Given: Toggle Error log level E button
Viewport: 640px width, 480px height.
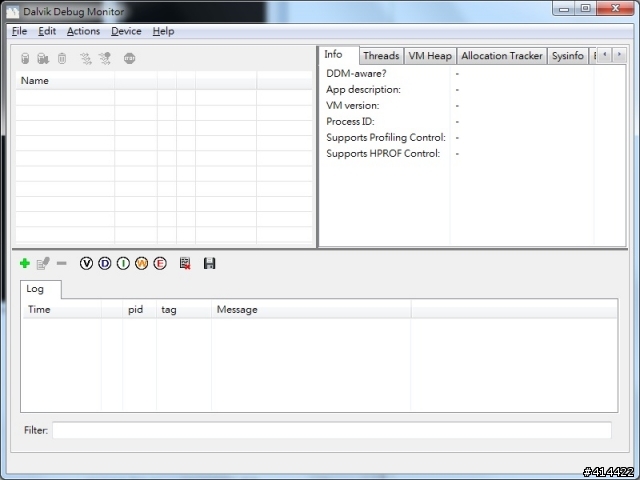Looking at the screenshot, I should click(x=160, y=263).
